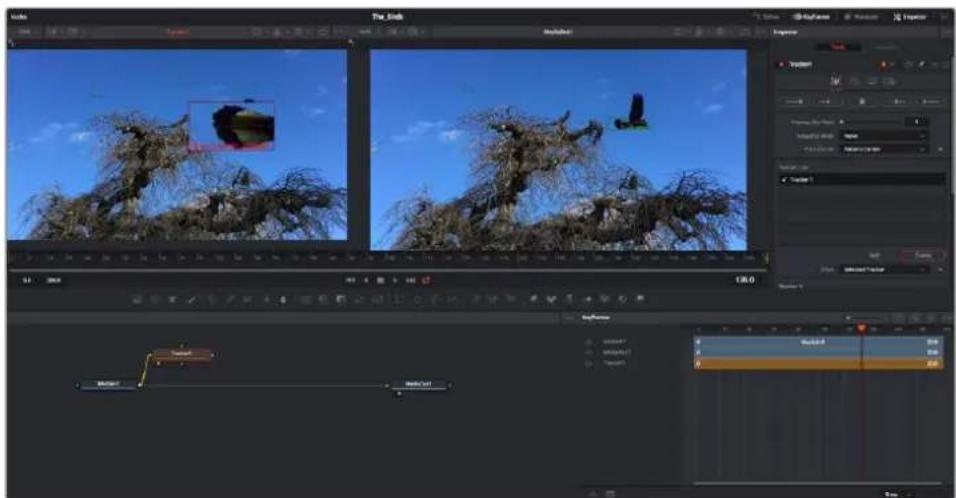The height and width of the screenshot is (498, 956).
Task: Select the Ellipse mask tool in the toolbar
Action: (418, 299)
